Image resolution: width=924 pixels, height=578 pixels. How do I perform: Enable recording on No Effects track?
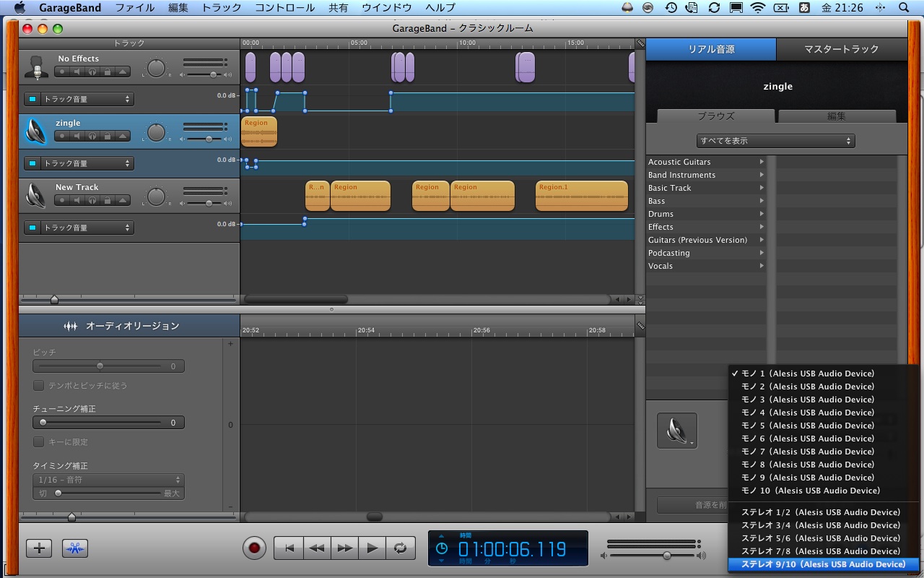click(63, 72)
